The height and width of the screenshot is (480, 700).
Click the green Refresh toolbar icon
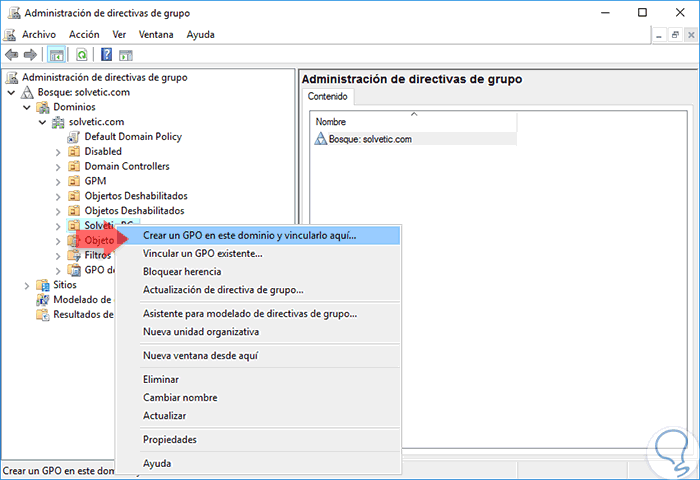point(81,55)
